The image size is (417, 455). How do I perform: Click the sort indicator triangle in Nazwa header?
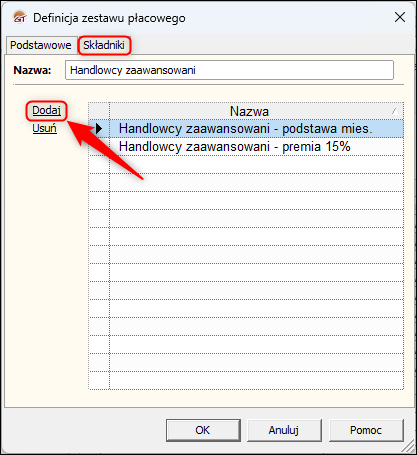pos(395,111)
